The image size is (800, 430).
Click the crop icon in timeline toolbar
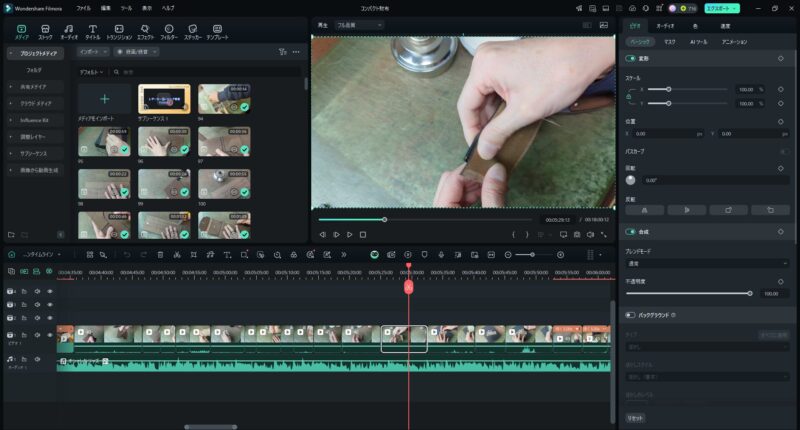point(193,255)
